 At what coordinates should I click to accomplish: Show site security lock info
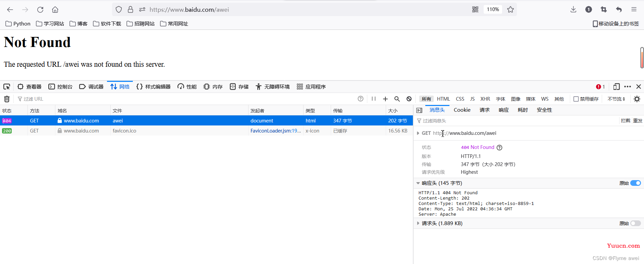[x=130, y=10]
